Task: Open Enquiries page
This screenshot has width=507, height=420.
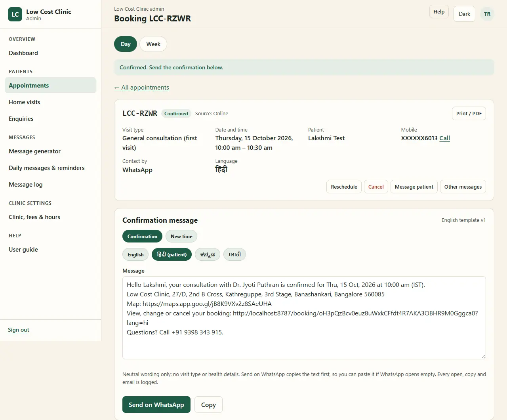Action: pos(50,119)
